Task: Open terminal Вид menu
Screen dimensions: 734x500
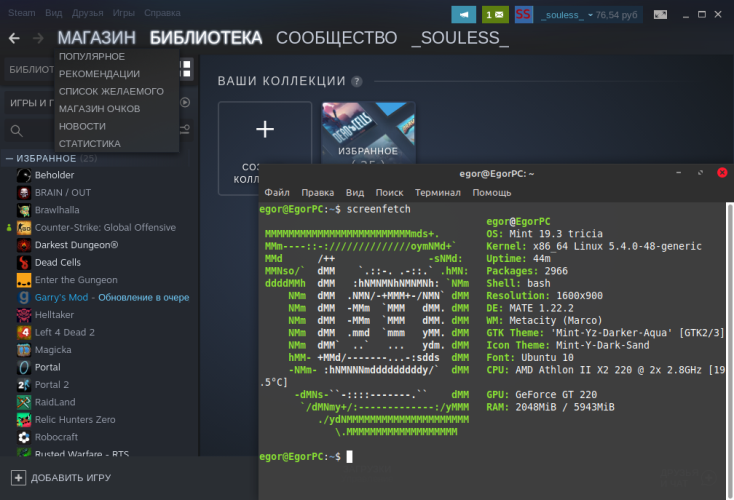Action: (x=355, y=192)
